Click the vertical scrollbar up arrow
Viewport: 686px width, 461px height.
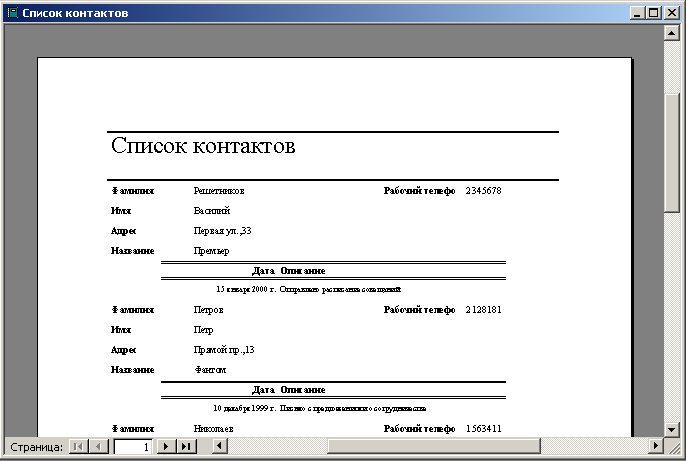(672, 33)
